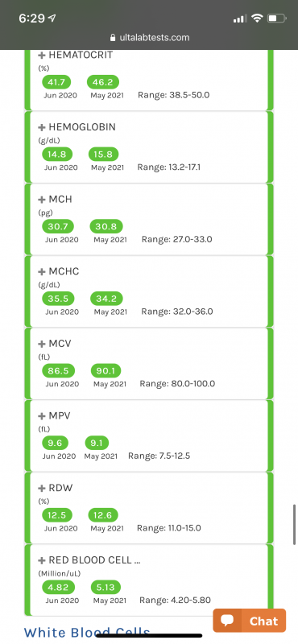Expand the MCV plus icon
This screenshot has height=644, width=298.
[x=42, y=344]
